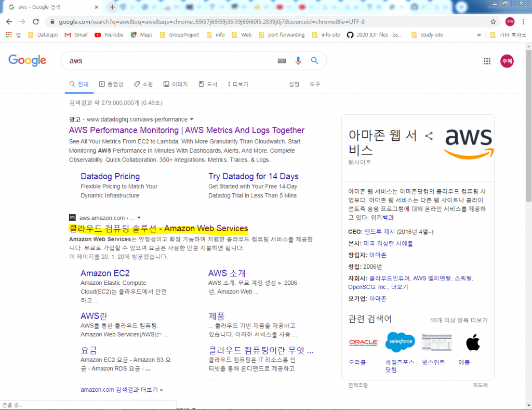Close the aws Google search tab
Screen dimensions: 532x410
[96, 7]
